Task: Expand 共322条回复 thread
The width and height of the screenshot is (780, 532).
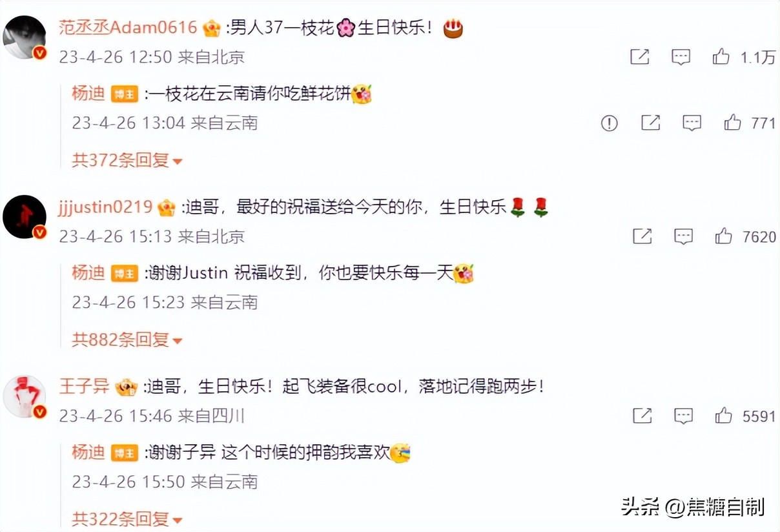Action: [127, 518]
